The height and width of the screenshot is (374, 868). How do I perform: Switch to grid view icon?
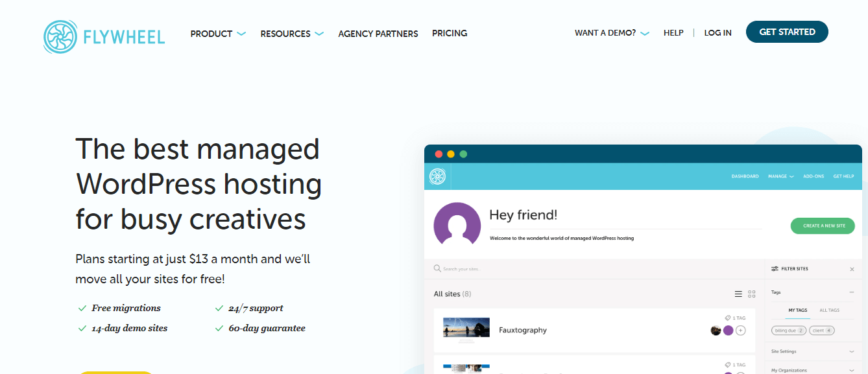(x=752, y=294)
